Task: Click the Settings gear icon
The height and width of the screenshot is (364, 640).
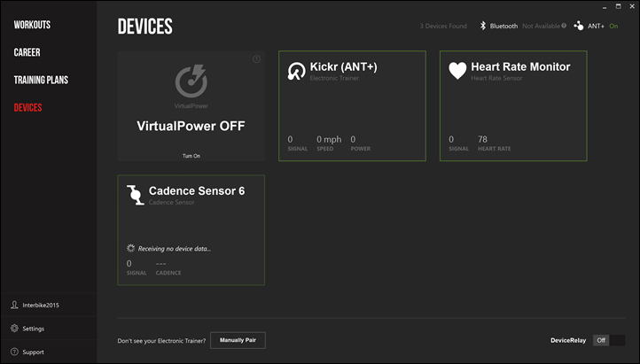Action: 15,328
